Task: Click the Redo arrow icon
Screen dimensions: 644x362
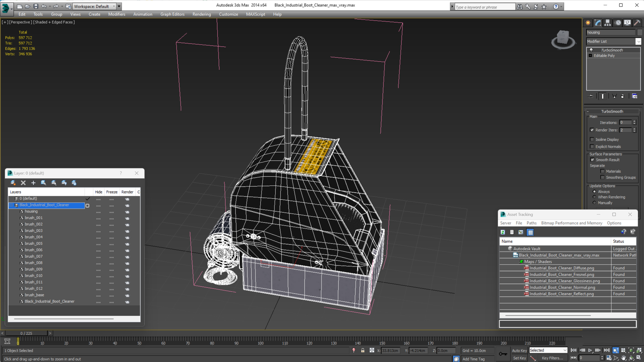Action: point(56,6)
